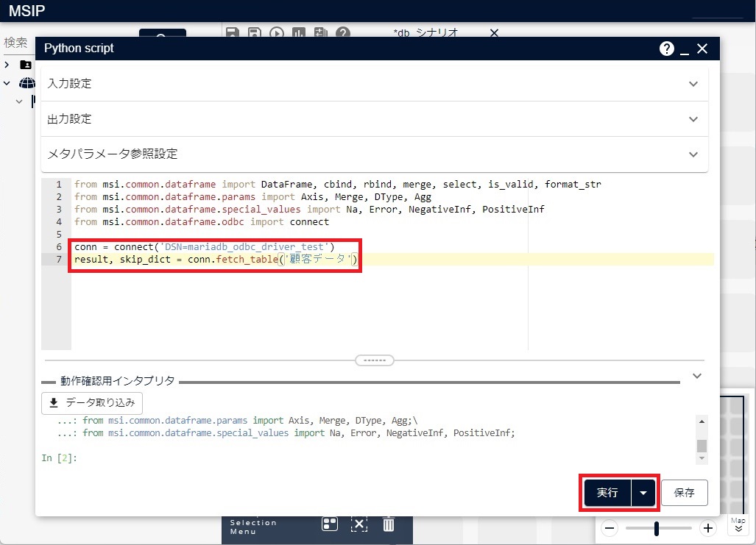Click code line 6 with connect DSN
This screenshot has width=756, height=545.
(205, 246)
